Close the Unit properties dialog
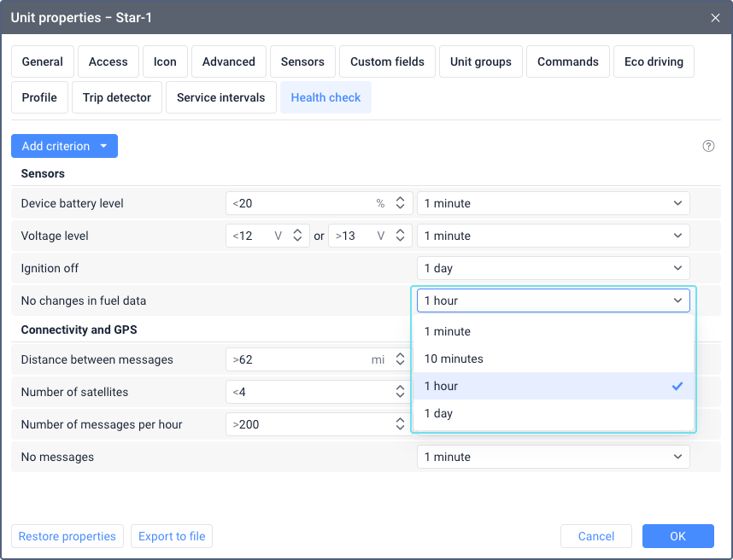Viewport: 733px width, 560px height. pyautogui.click(x=715, y=18)
